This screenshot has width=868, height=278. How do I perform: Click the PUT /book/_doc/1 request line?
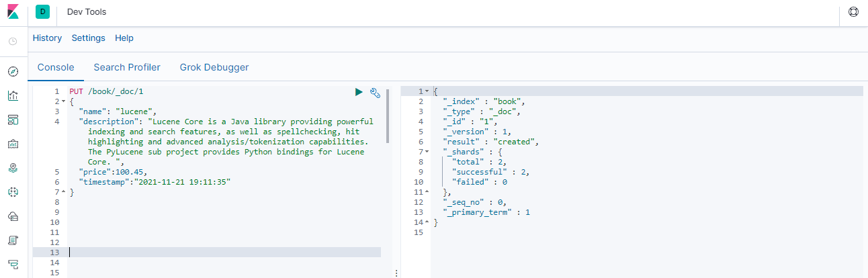(106, 91)
